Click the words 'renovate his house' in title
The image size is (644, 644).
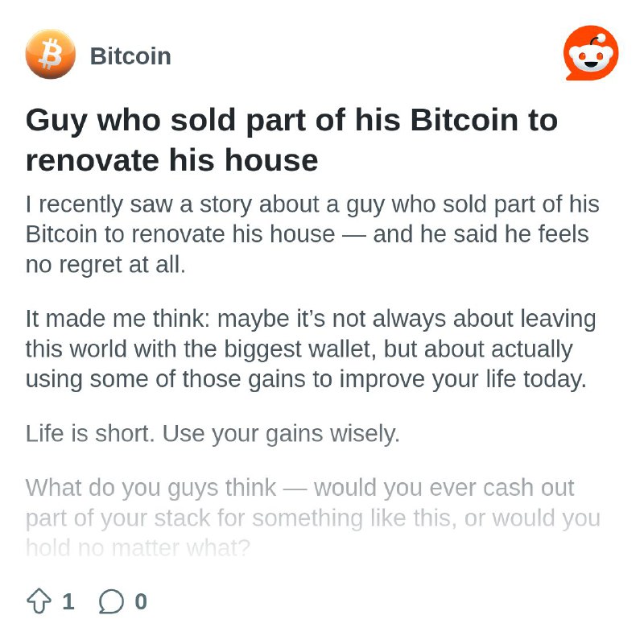[171, 160]
